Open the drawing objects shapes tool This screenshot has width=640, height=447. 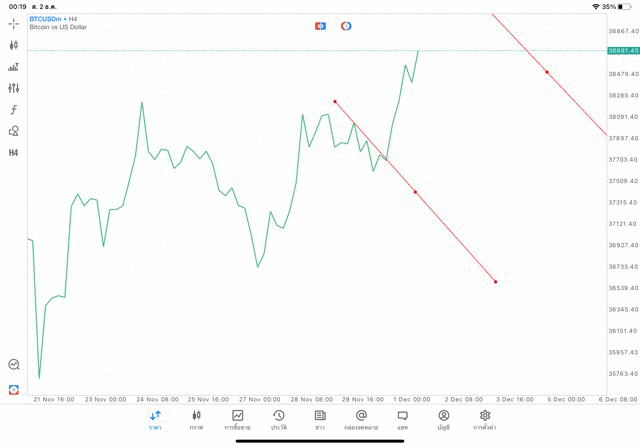click(14, 131)
